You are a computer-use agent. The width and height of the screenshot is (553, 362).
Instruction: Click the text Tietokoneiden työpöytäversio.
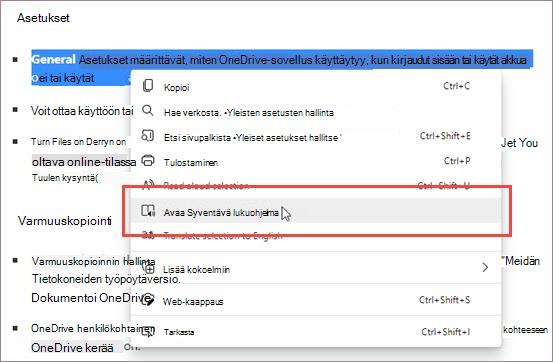point(106,279)
